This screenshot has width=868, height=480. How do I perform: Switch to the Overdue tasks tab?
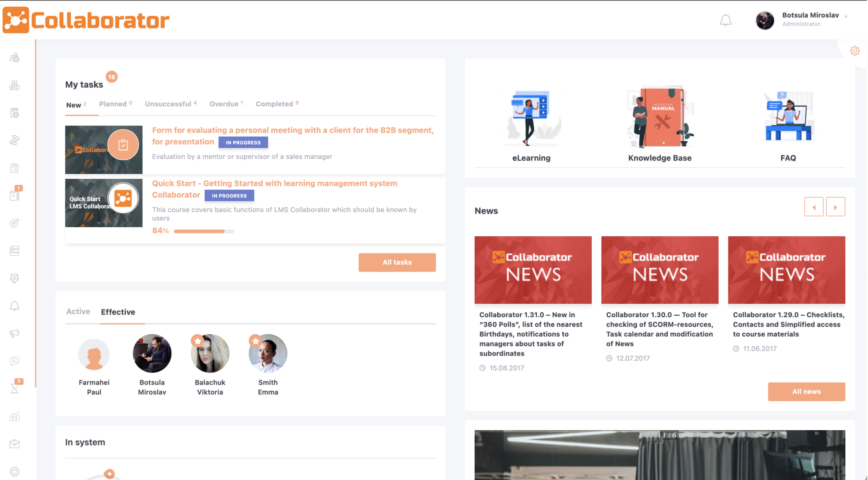pyautogui.click(x=224, y=104)
